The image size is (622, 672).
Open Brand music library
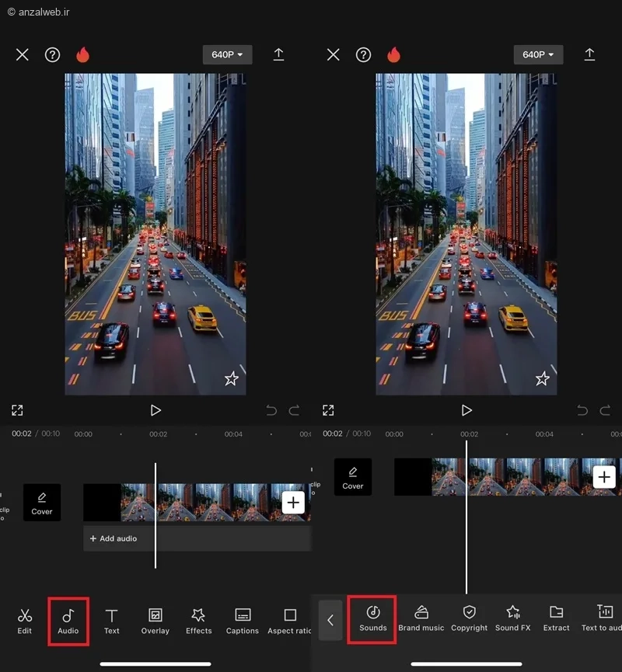tap(421, 618)
